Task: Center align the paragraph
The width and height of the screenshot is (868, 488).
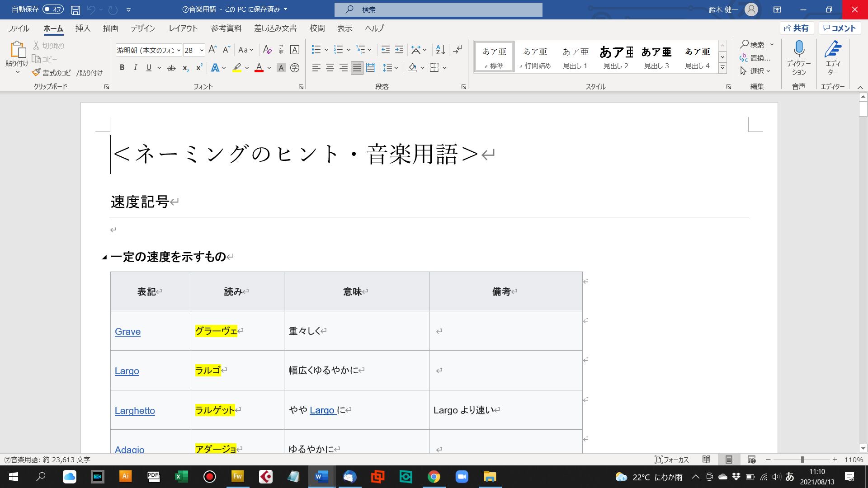Action: 330,68
